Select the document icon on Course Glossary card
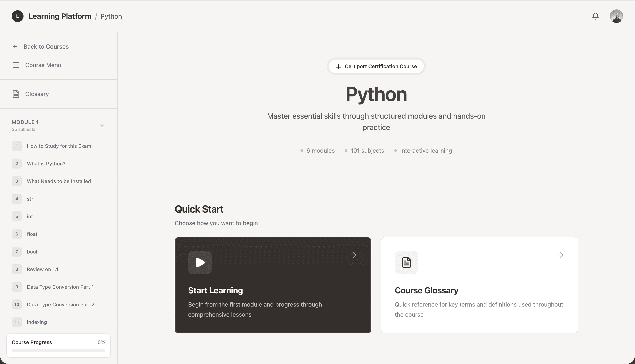The image size is (635, 364). pos(406,263)
